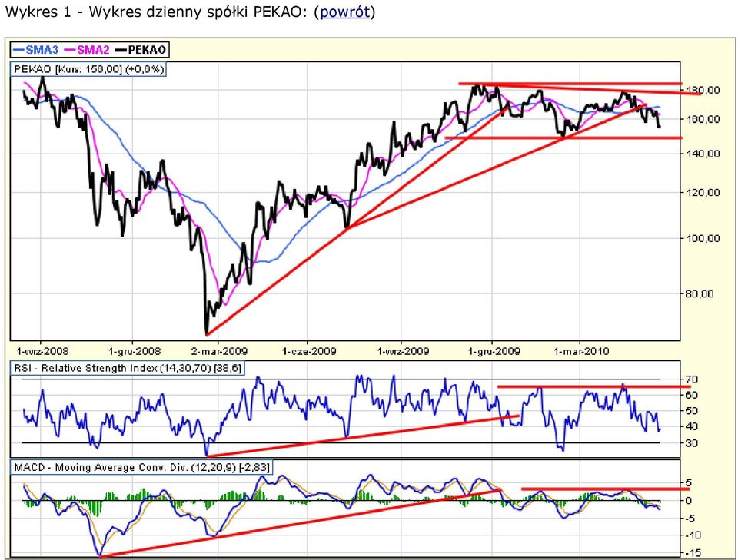Click the MACD axis value -15
The width and height of the screenshot is (738, 560).
pyautogui.click(x=693, y=552)
